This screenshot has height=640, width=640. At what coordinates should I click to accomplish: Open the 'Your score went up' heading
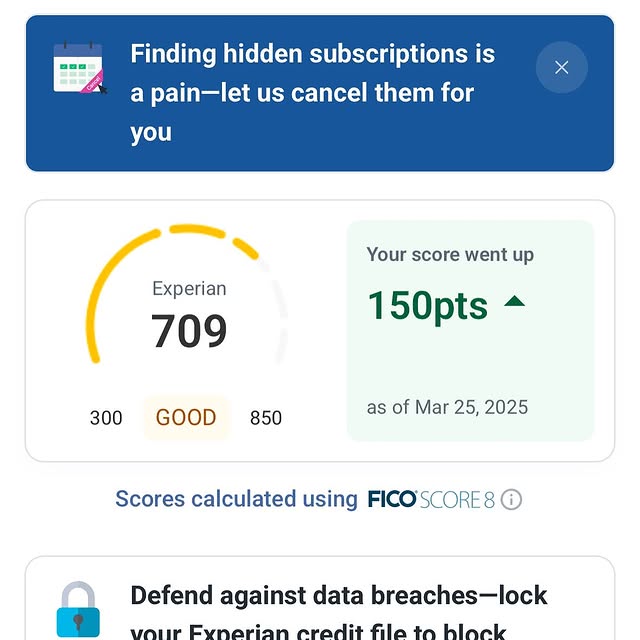coord(450,255)
